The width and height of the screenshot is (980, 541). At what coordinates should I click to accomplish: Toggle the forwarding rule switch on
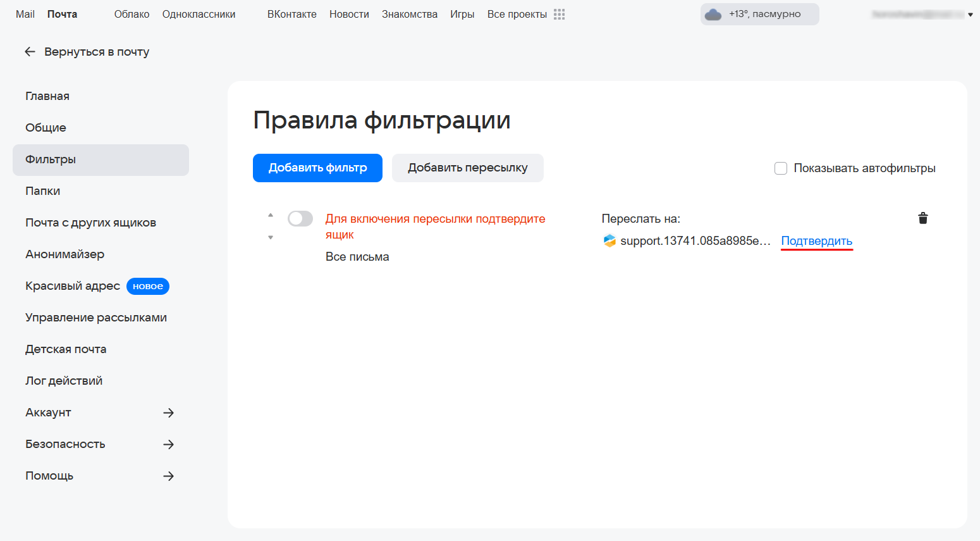300,219
